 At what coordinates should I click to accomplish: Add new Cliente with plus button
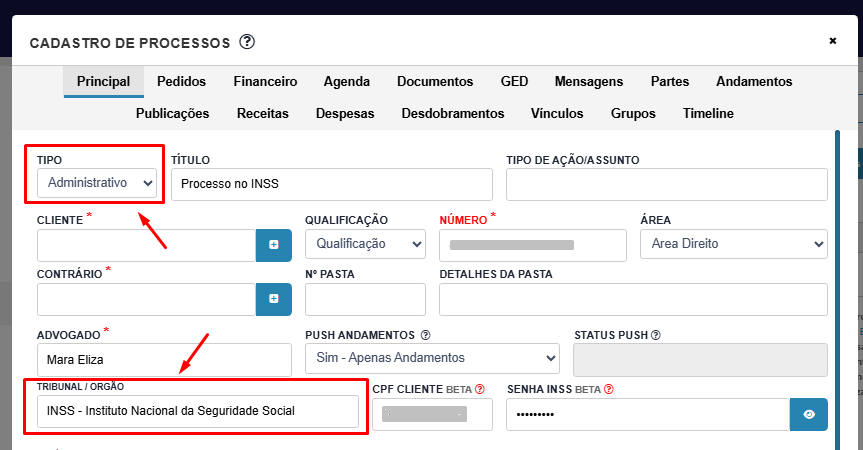[274, 245]
